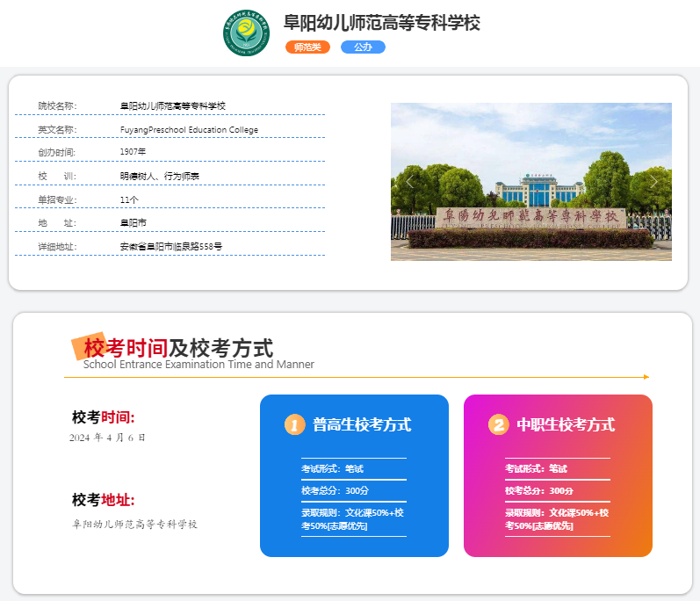Select the 创办时间 value 1907年

click(133, 152)
